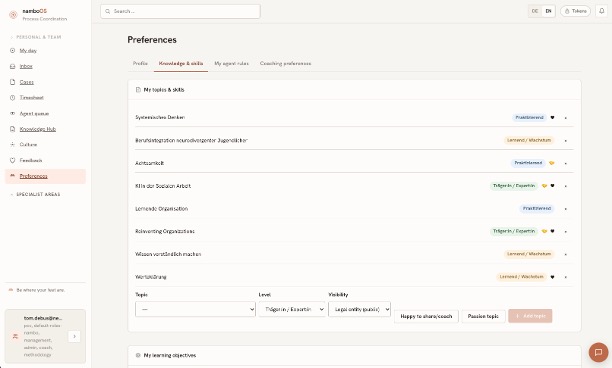Switch interface language to EN

click(548, 11)
